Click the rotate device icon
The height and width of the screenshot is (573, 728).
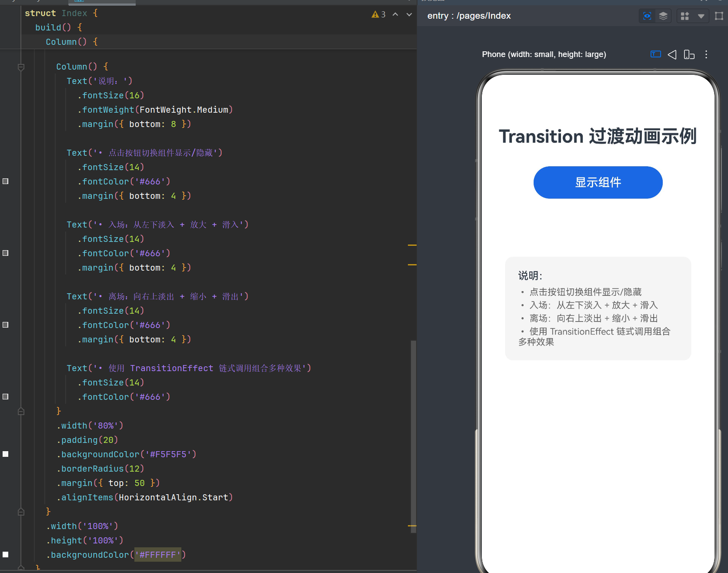click(x=689, y=54)
